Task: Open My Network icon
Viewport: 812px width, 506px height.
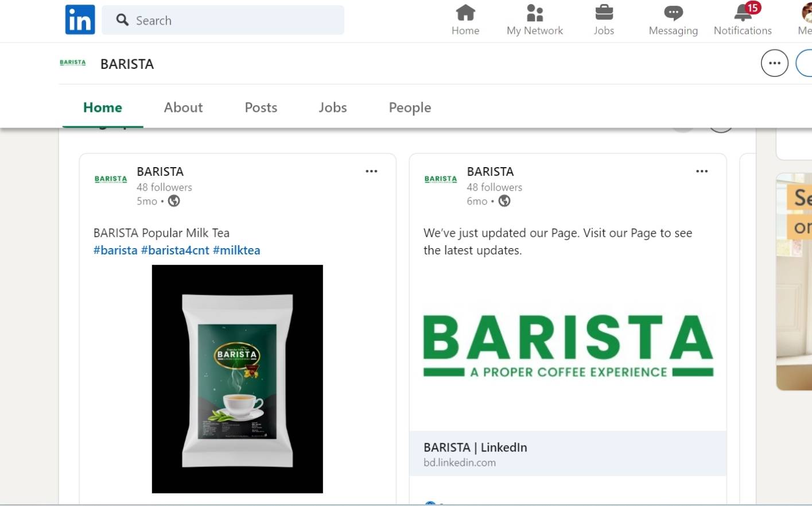Action: tap(534, 13)
